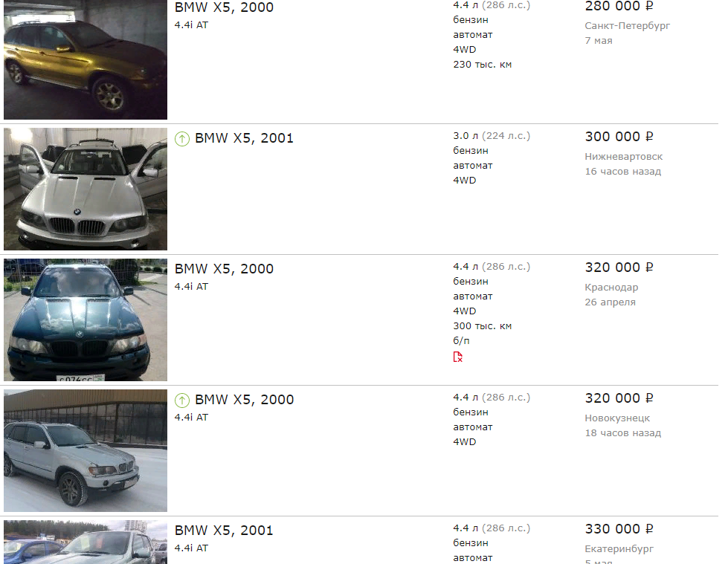The height and width of the screenshot is (564, 728).
Task: Open the BMW X5, 2000 Novokuznetsk listing title
Action: coord(244,400)
